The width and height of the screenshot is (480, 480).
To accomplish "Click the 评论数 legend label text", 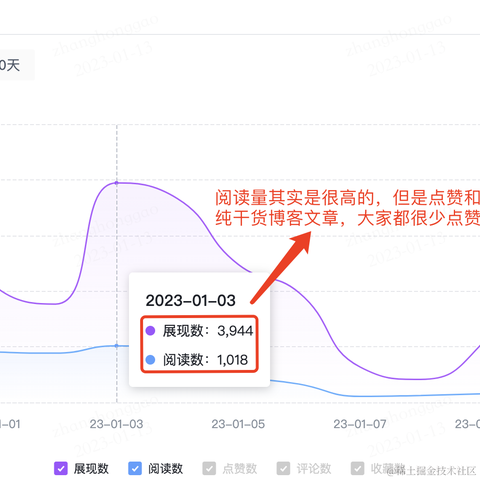I will point(314,468).
